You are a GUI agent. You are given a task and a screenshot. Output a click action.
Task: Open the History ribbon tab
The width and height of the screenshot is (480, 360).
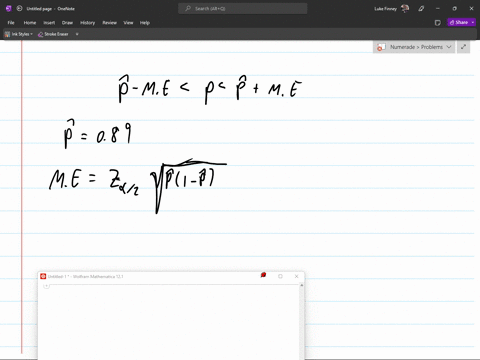87,23
